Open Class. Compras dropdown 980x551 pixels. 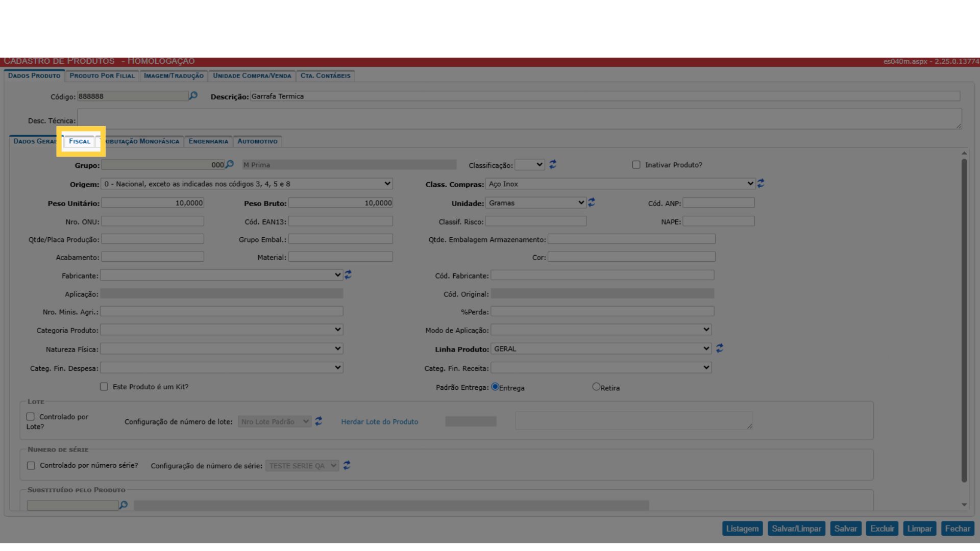point(620,184)
